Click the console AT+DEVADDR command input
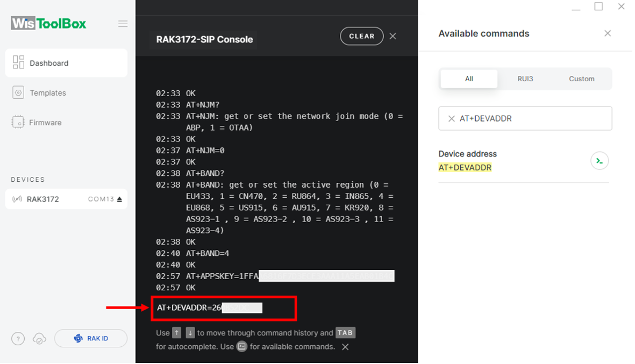The height and width of the screenshot is (364, 635). coord(224,308)
